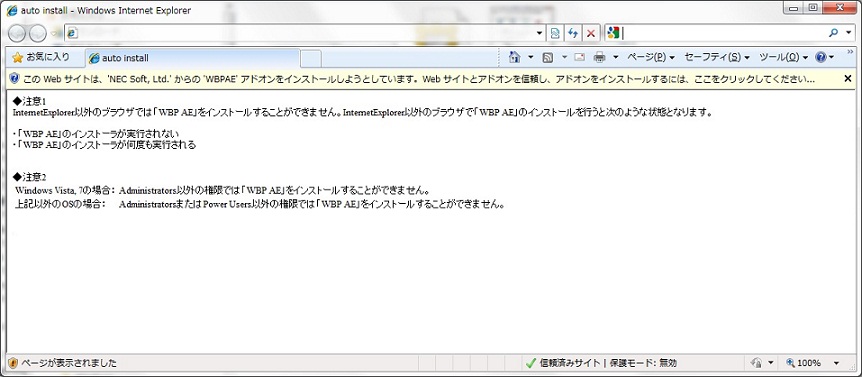This screenshot has width=862, height=377.
Task: Open the ツール(O) menu
Action: point(783,57)
